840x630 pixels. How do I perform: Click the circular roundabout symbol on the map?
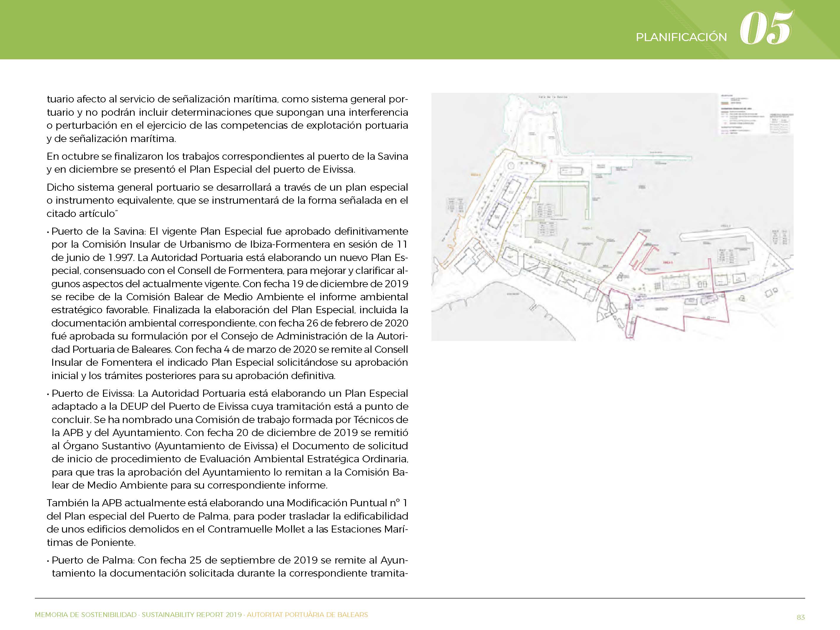point(511,166)
